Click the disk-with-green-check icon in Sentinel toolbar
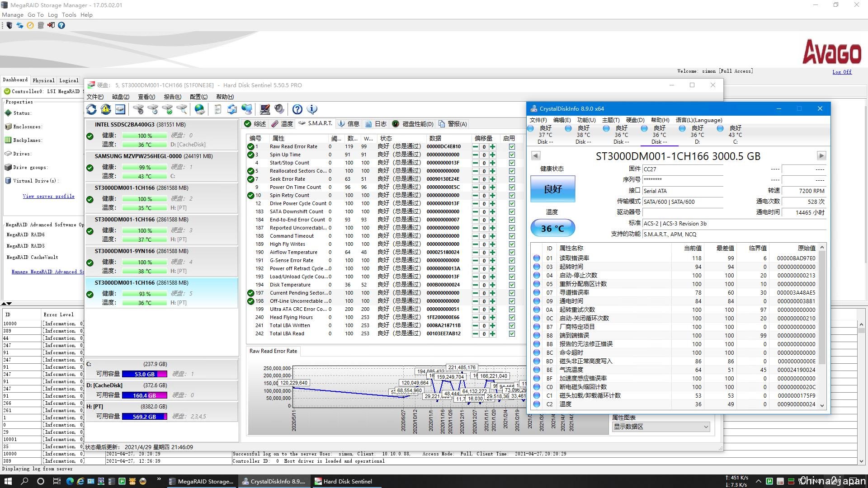 pyautogui.click(x=167, y=109)
